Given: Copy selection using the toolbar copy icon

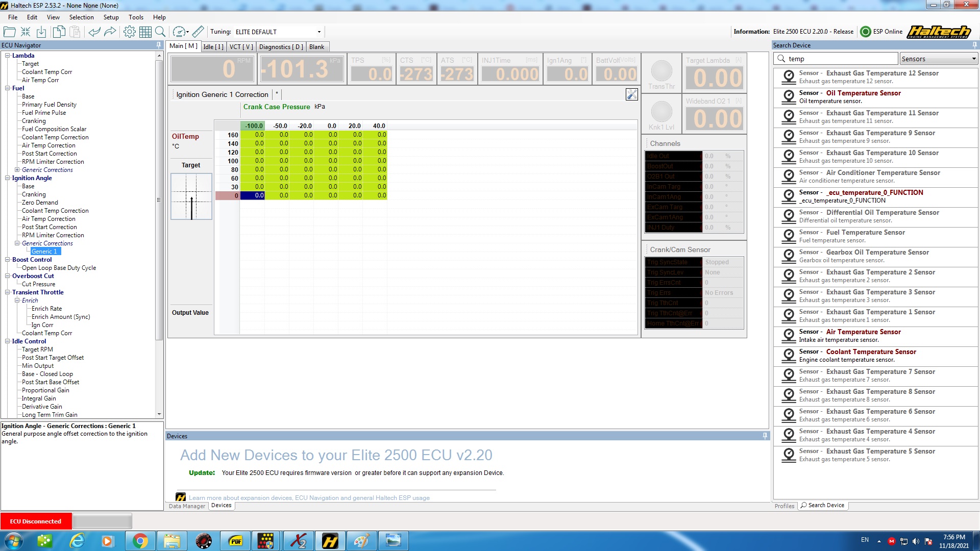Looking at the screenshot, I should [59, 32].
